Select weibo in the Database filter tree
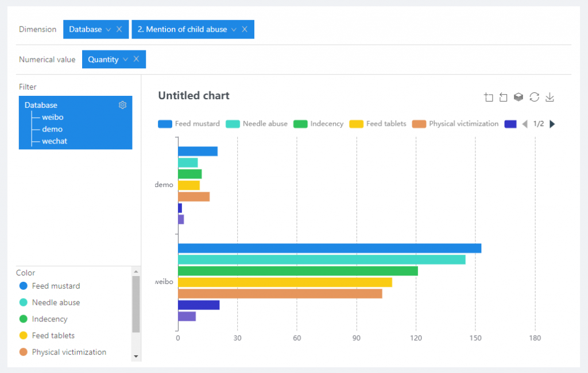The width and height of the screenshot is (588, 373). point(52,117)
